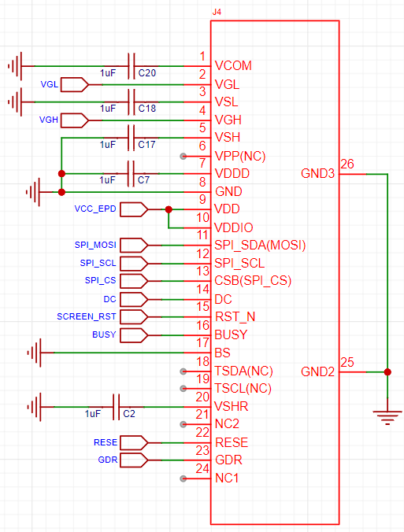
Task: Select capacitor C20 symbol
Action: click(x=132, y=66)
